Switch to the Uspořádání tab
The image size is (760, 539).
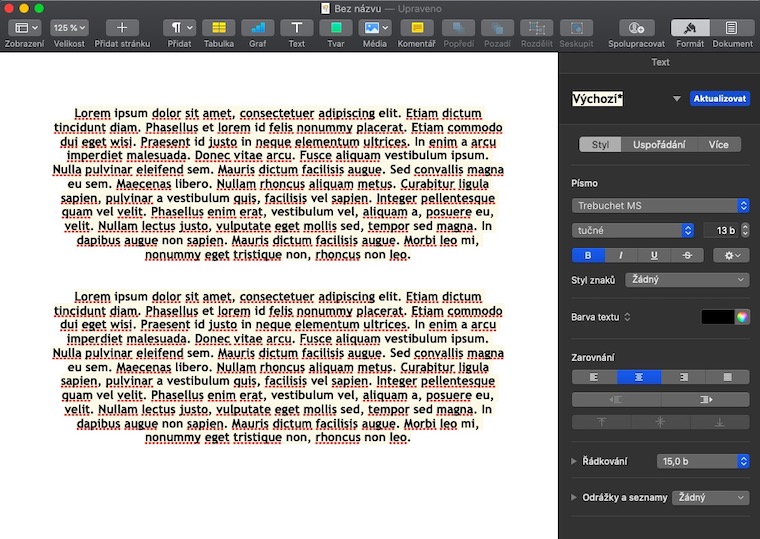(x=659, y=145)
